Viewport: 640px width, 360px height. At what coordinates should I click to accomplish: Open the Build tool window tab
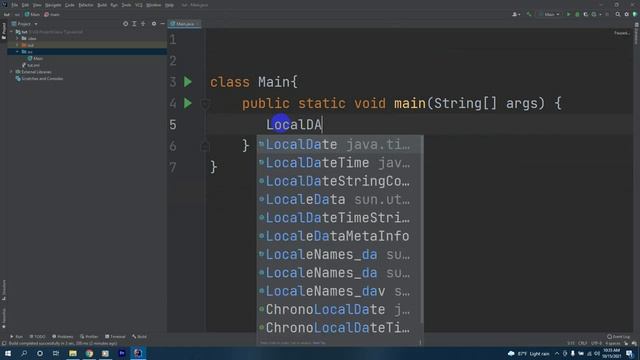tap(139, 337)
